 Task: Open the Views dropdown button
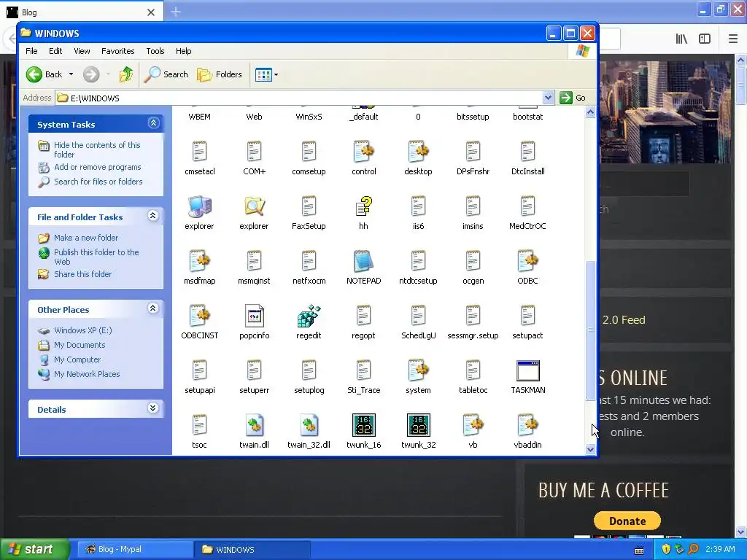pyautogui.click(x=266, y=74)
